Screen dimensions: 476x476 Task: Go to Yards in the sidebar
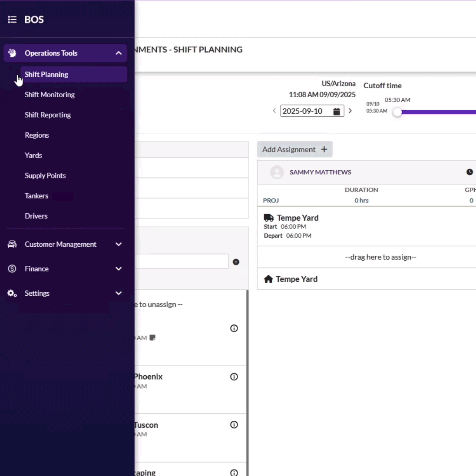(33, 155)
